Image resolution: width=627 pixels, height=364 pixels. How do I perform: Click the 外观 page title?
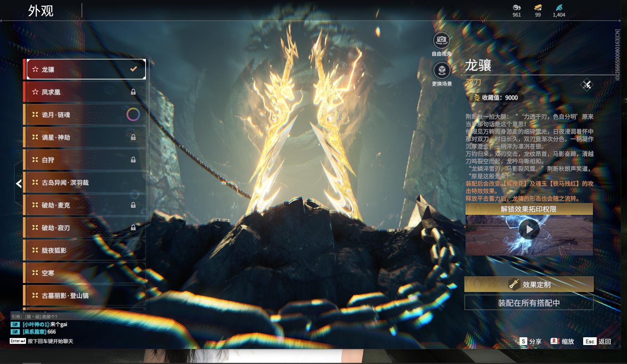pyautogui.click(x=41, y=11)
